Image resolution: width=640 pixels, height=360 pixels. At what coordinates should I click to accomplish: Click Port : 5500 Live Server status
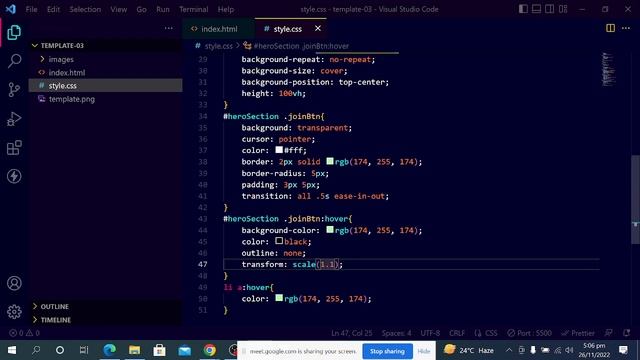pos(529,333)
